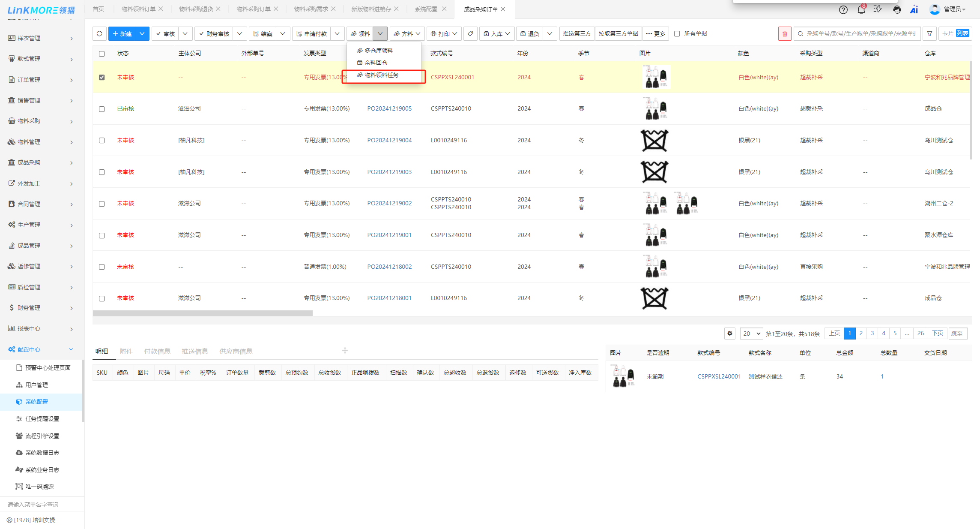
Task: Open the filter funnel icon
Action: point(929,33)
